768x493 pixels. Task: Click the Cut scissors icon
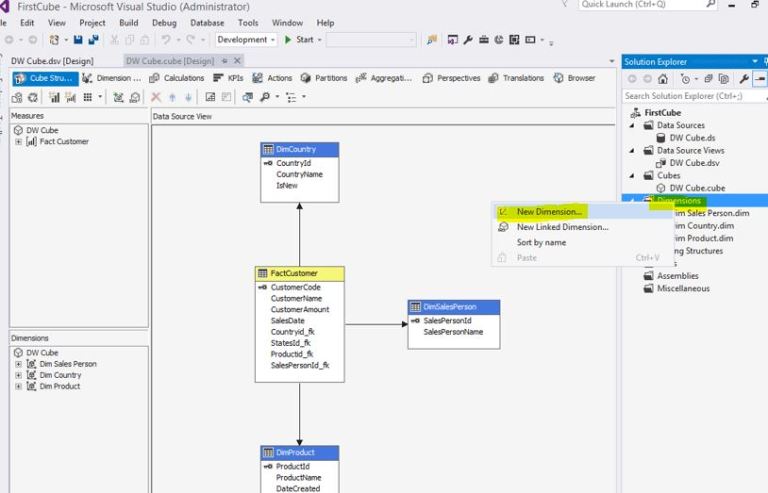pos(114,40)
